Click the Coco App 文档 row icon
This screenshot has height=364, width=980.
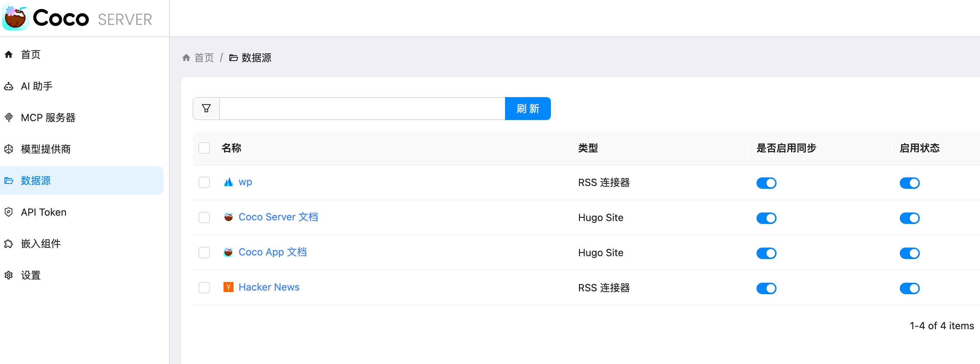point(228,252)
